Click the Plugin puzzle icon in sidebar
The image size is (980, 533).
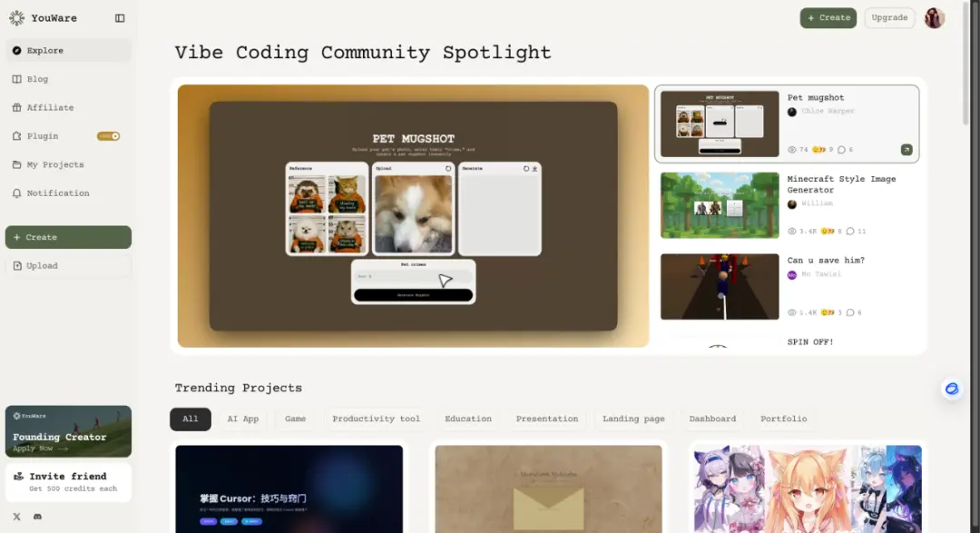pos(17,136)
